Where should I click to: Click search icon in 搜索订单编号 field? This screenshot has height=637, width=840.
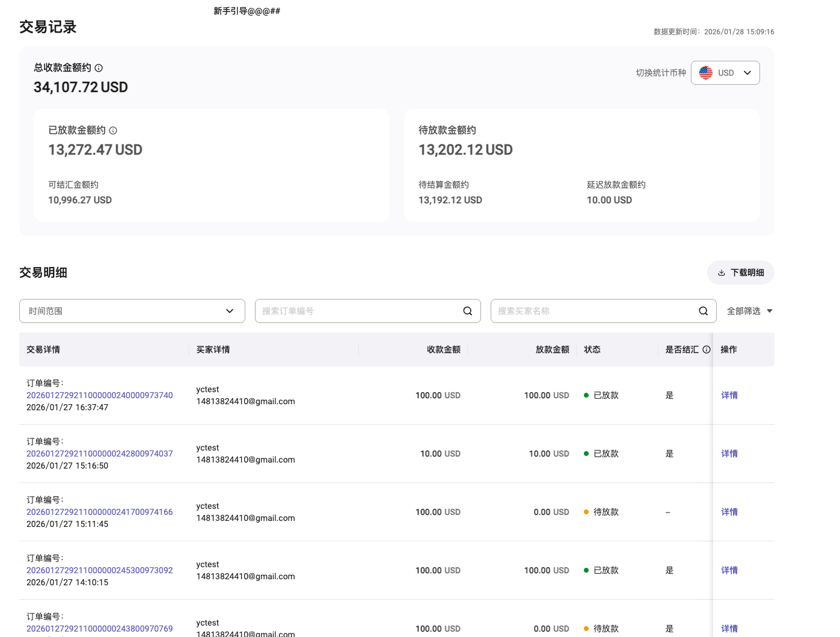[x=467, y=311]
